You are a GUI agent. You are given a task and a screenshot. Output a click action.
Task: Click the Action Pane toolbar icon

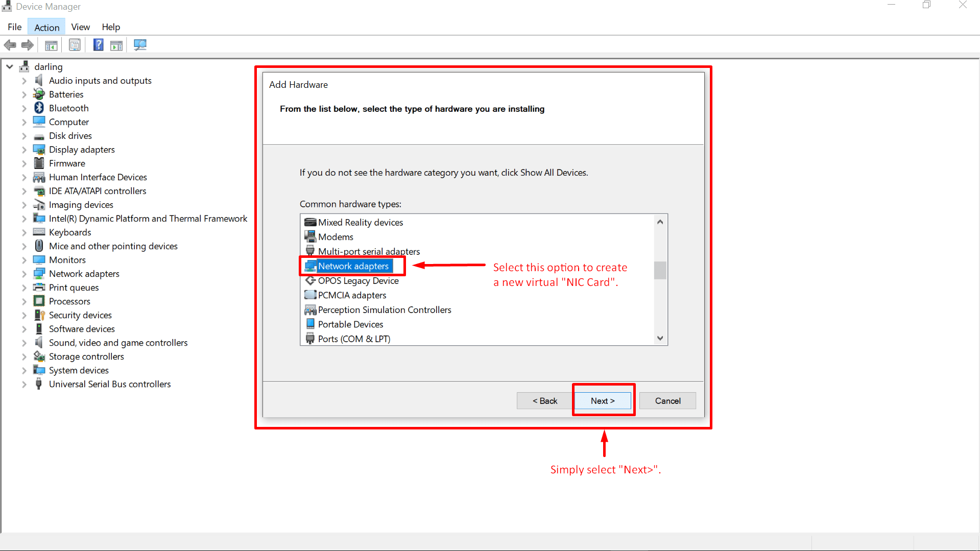coord(116,45)
